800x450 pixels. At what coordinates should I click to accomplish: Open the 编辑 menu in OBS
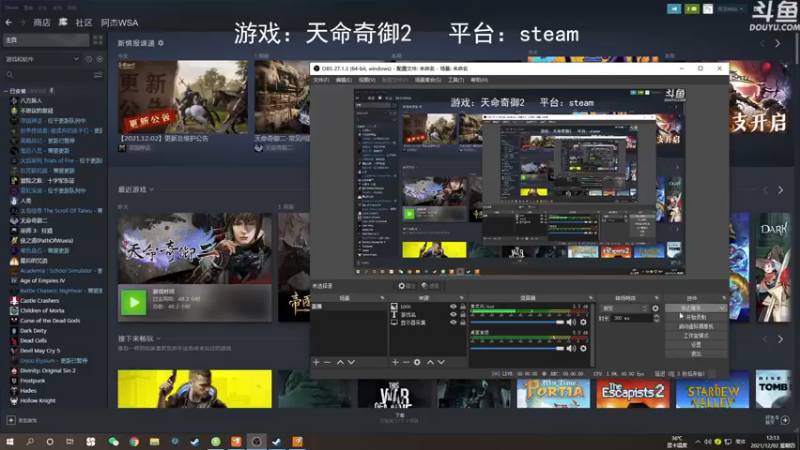(343, 80)
